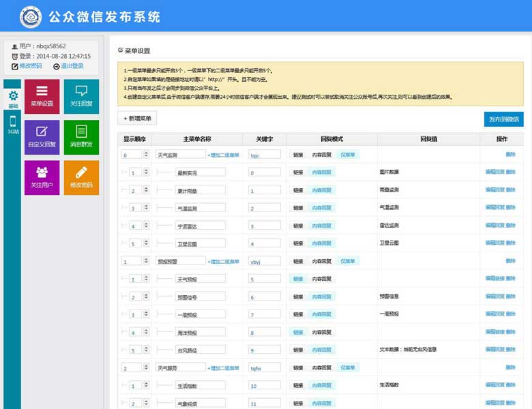The image size is (532, 409).
Task: Switch to the 3G站 phone tab
Action: tap(13, 125)
